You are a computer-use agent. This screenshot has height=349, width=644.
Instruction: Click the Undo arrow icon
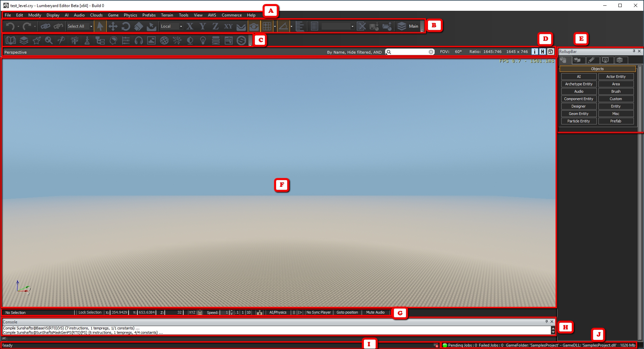(x=10, y=26)
